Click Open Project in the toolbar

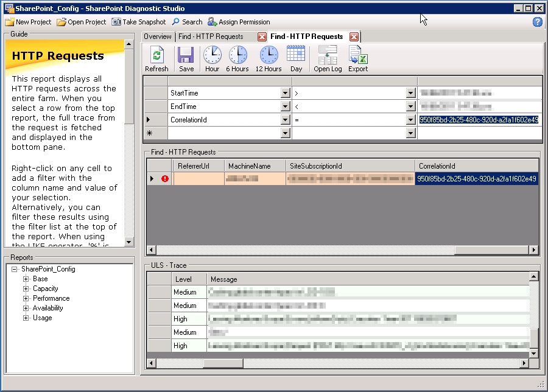point(82,22)
